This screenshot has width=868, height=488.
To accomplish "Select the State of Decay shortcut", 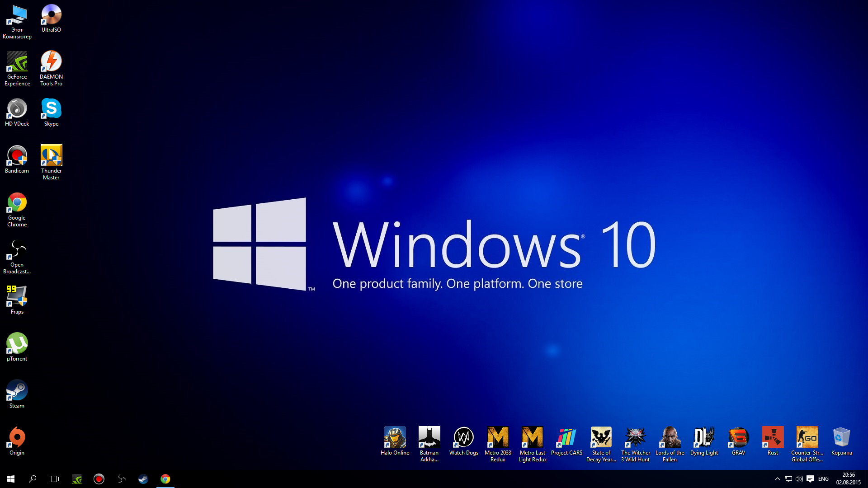I will (601, 445).
